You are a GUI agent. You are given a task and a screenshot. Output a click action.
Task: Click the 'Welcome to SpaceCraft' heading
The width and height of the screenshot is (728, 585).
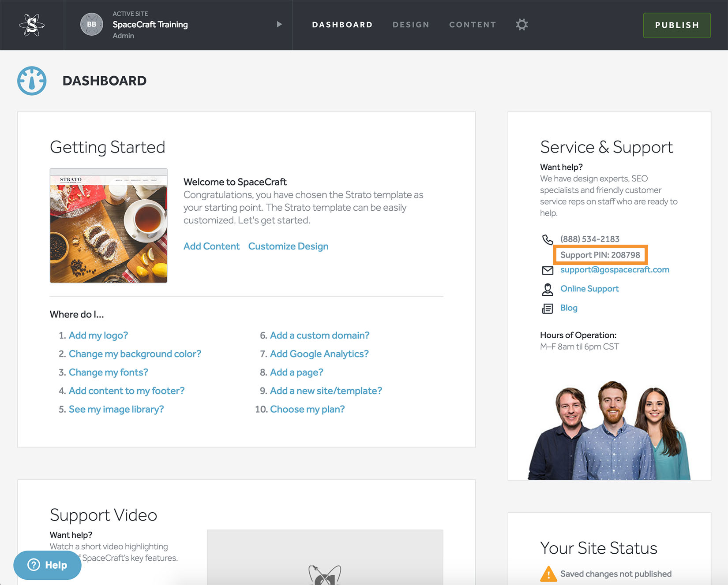(235, 182)
